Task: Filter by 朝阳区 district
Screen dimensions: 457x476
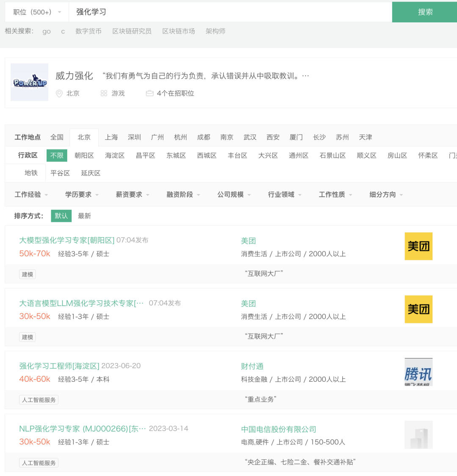Action: click(x=84, y=156)
